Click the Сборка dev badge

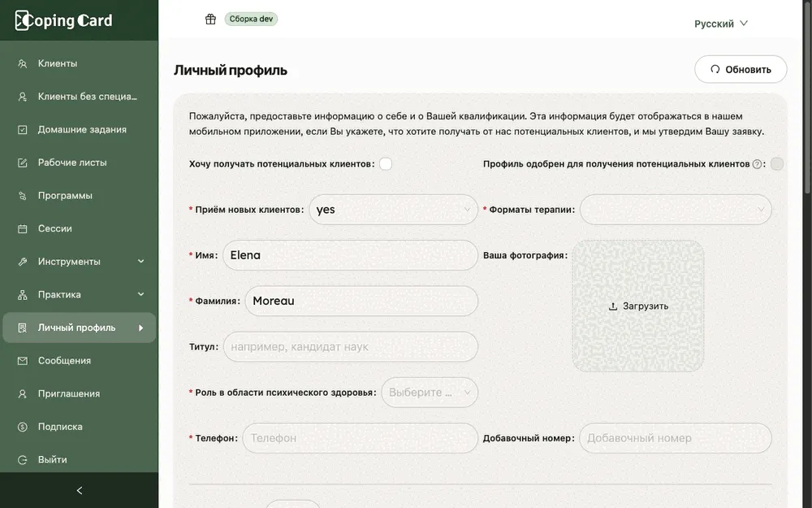click(251, 20)
